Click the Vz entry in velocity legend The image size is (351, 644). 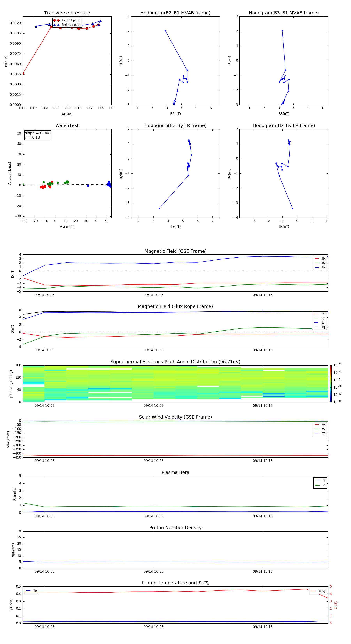pos(320,433)
